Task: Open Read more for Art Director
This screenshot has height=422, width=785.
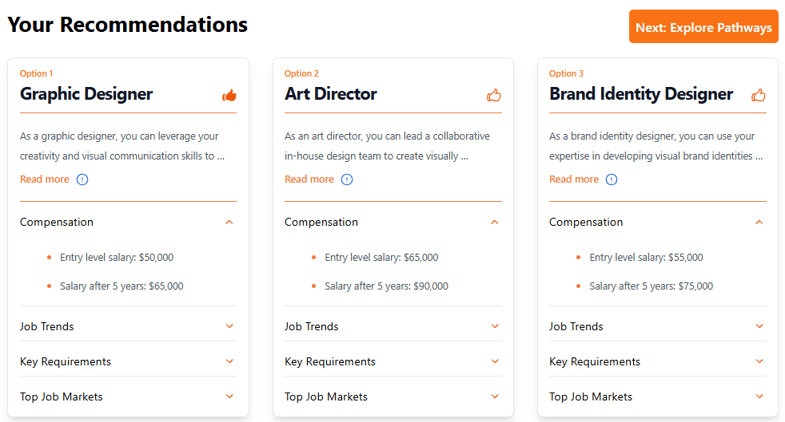Action: pos(309,180)
